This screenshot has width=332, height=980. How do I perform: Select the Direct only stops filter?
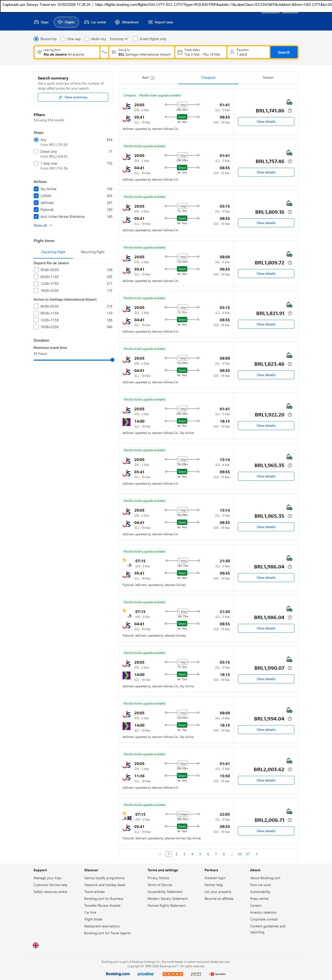pyautogui.click(x=36, y=152)
